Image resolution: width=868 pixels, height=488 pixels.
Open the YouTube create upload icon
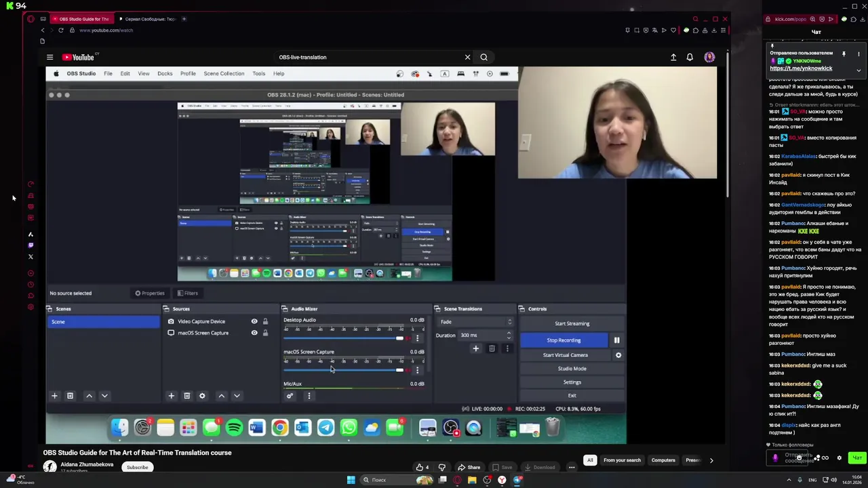673,58
